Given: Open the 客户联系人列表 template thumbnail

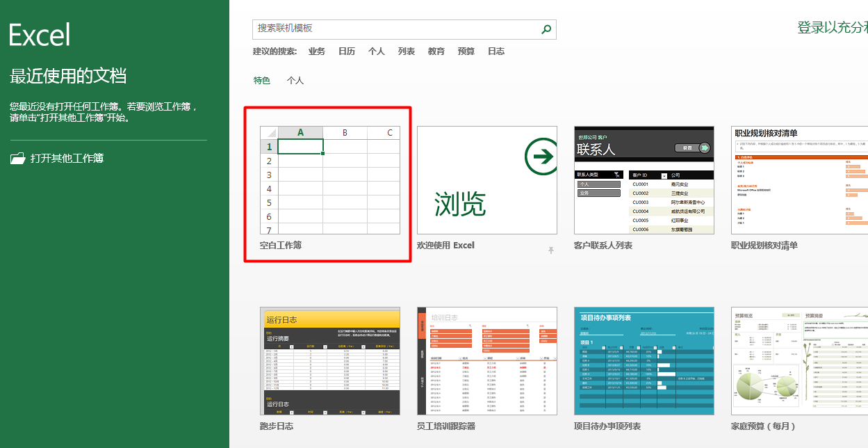Looking at the screenshot, I should pyautogui.click(x=644, y=180).
